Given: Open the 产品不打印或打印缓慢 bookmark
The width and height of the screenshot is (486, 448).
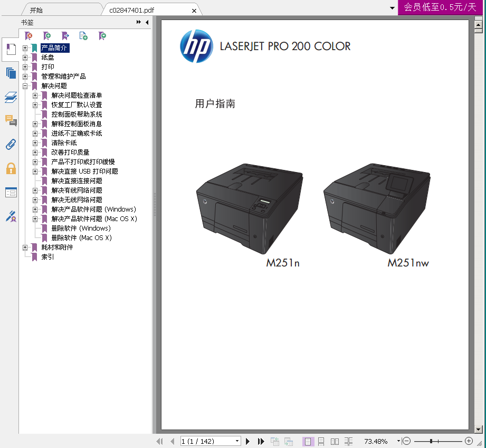Looking at the screenshot, I should (83, 162).
